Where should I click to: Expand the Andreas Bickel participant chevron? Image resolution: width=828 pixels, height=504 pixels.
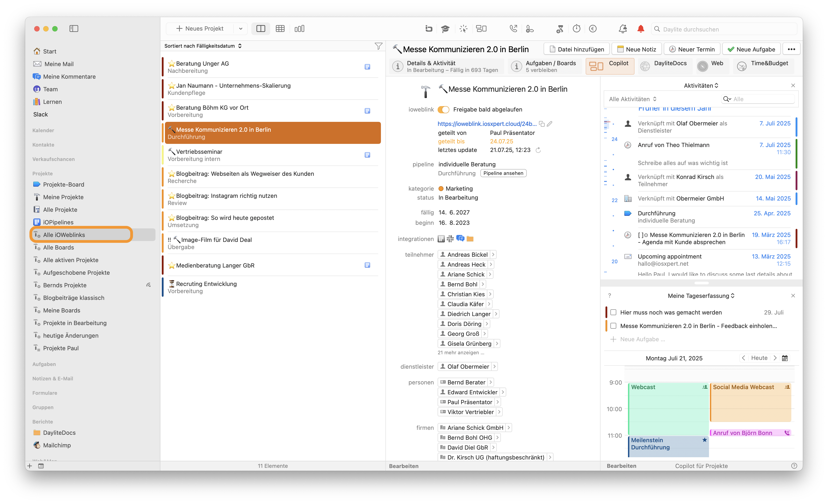click(493, 254)
